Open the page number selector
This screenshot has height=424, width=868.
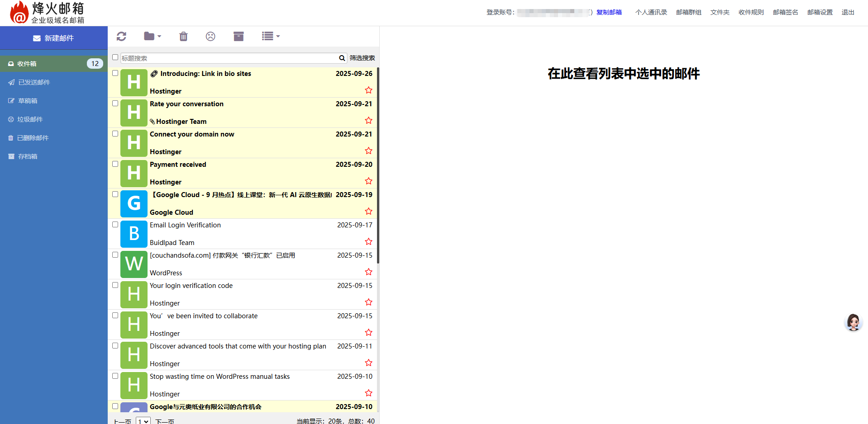143,421
